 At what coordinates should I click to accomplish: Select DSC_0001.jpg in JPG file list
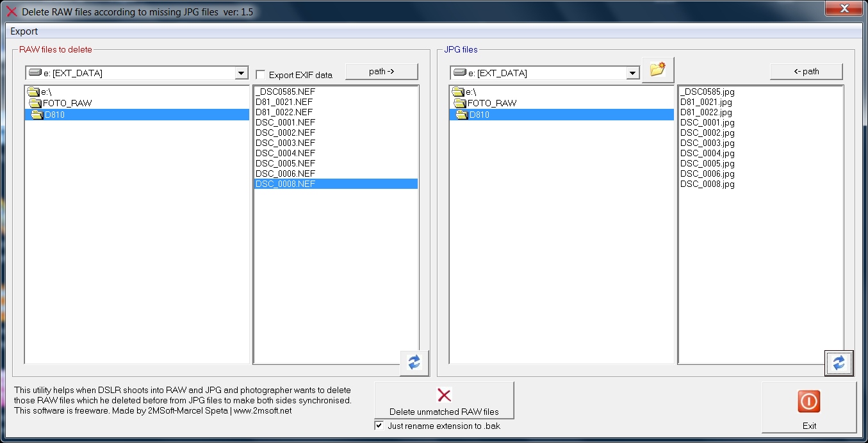click(761, 122)
